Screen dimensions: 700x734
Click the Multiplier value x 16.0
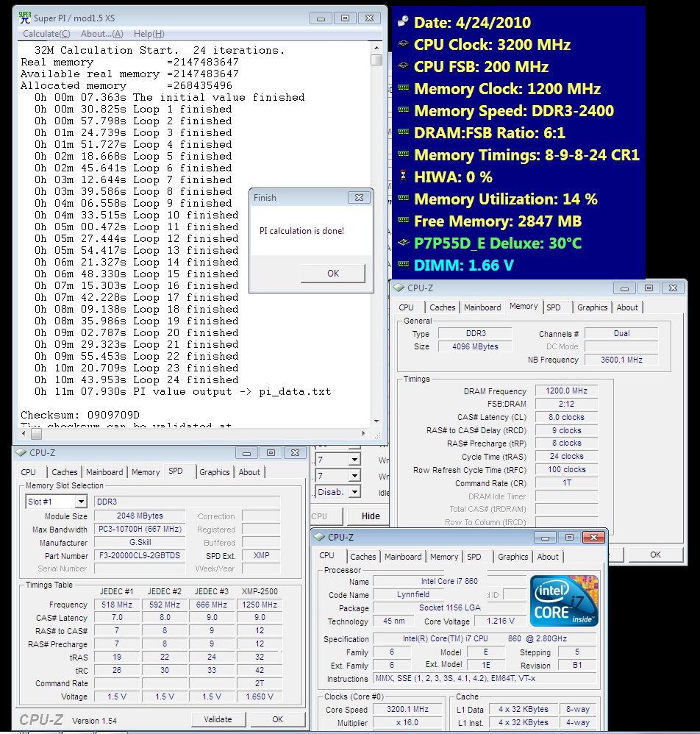click(x=407, y=722)
